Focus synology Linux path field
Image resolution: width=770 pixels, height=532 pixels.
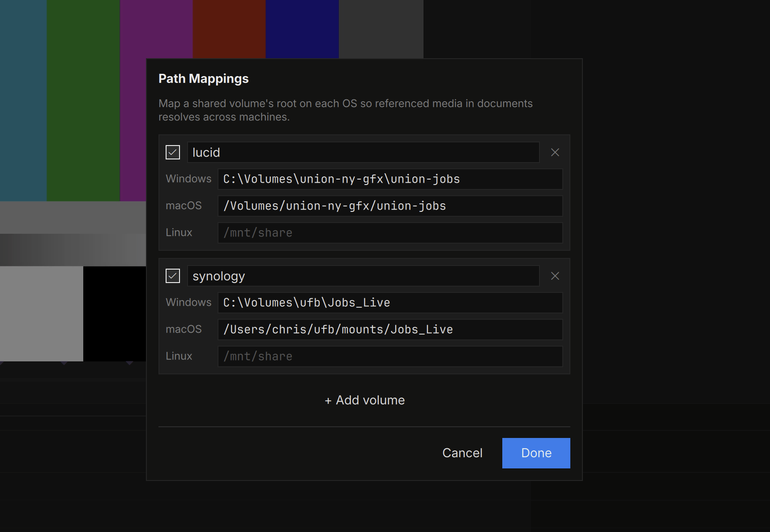(390, 356)
